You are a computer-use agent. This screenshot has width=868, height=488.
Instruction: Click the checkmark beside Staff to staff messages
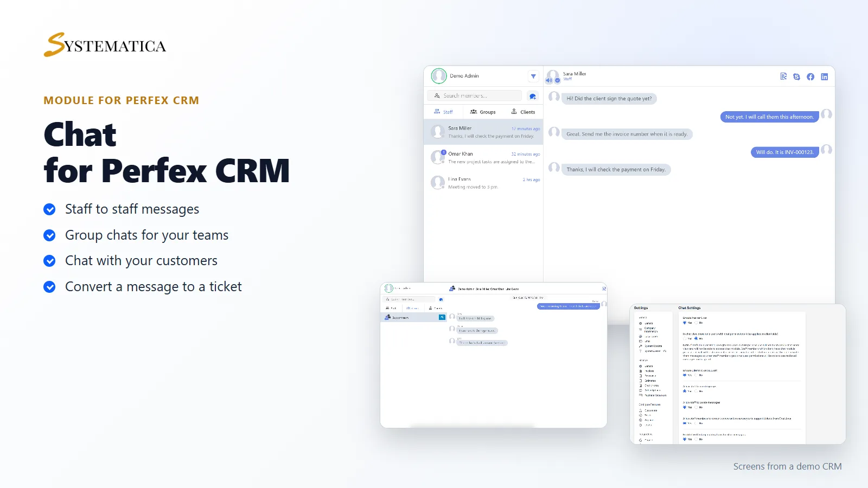tap(49, 209)
